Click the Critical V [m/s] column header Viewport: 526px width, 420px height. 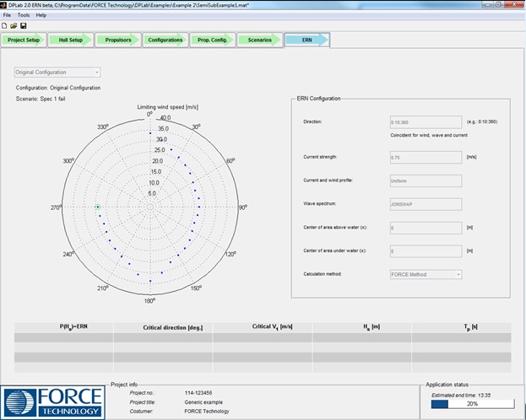point(263,327)
